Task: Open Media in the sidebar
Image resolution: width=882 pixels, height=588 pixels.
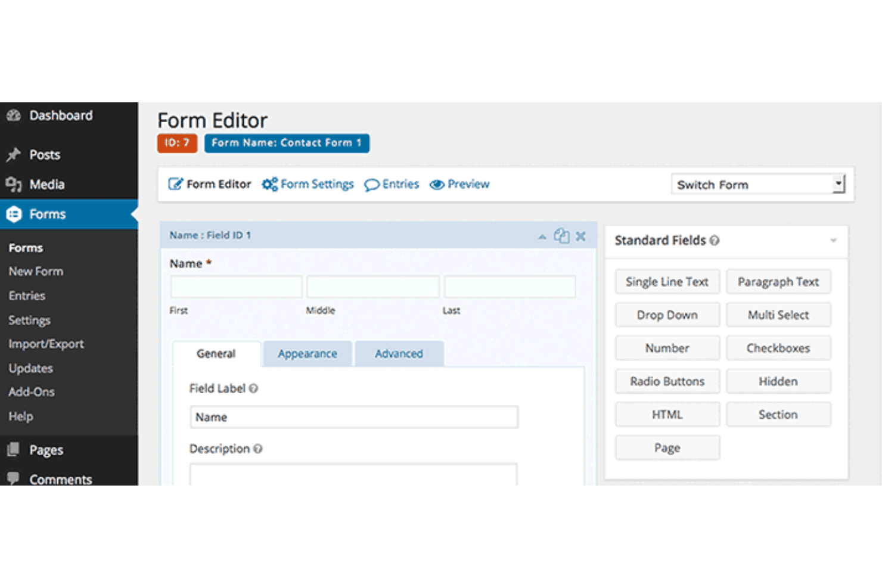Action: (46, 185)
